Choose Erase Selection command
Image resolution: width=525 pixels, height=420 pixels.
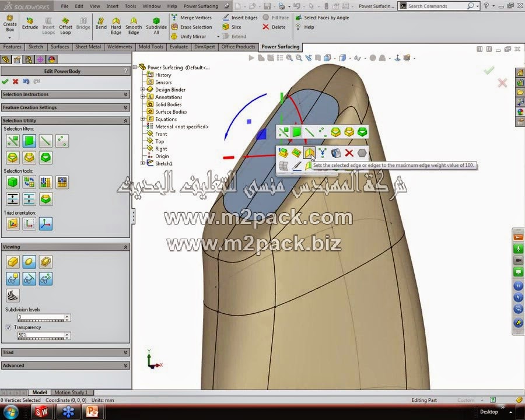pyautogui.click(x=191, y=27)
